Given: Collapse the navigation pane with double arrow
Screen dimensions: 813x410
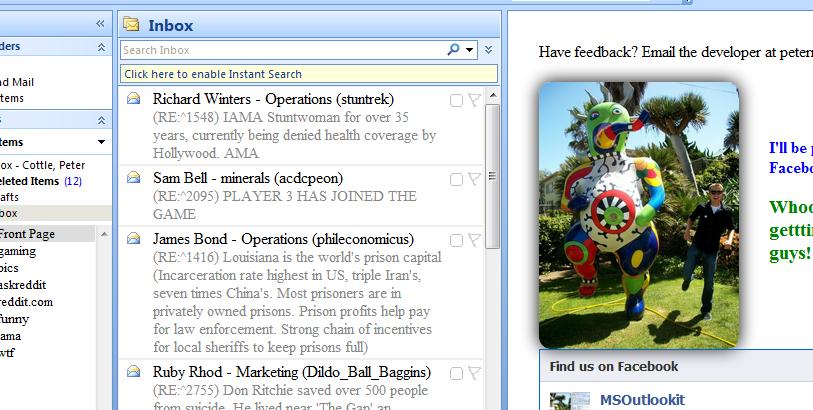Looking at the screenshot, I should pos(100,23).
